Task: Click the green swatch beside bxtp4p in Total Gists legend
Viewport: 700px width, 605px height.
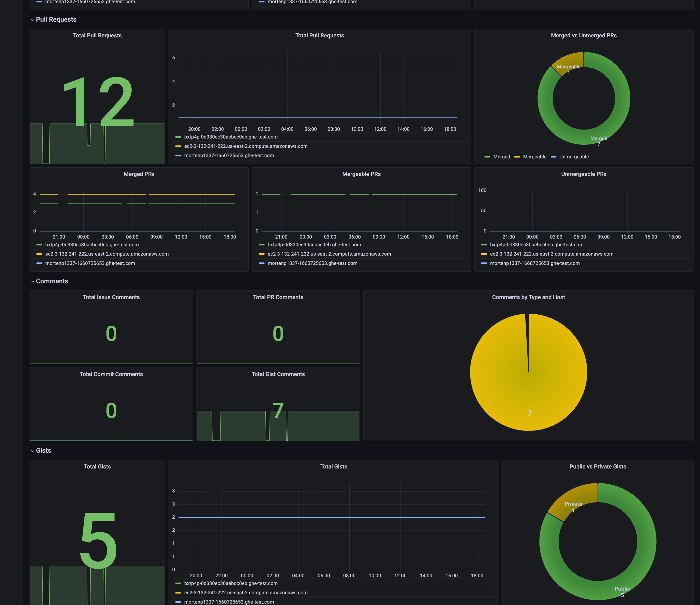Action: tap(178, 583)
